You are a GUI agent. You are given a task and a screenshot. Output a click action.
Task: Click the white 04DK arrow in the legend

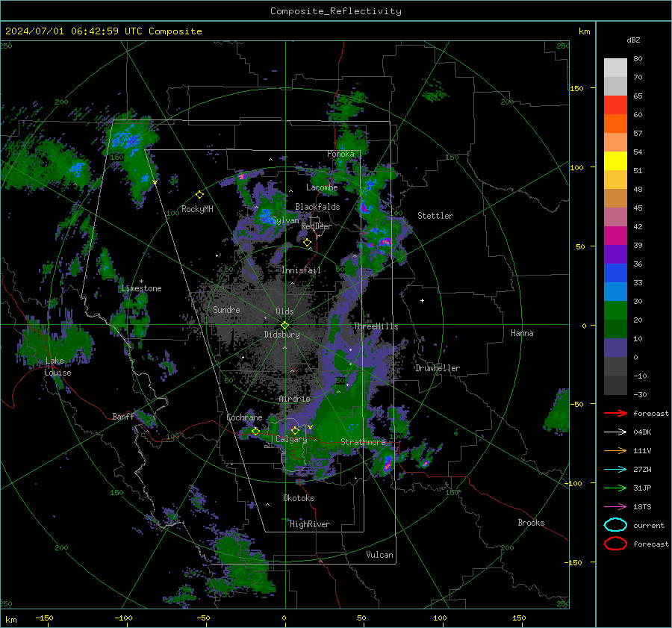[615, 432]
